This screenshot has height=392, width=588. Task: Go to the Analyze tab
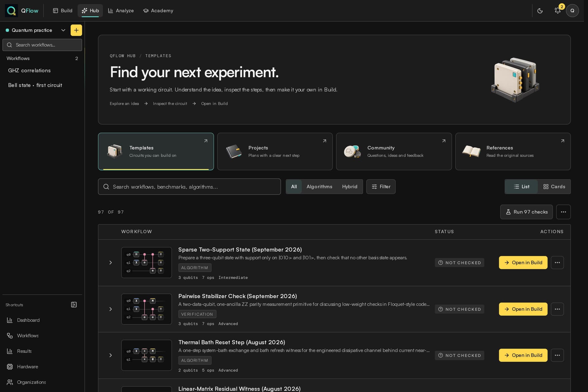(x=121, y=11)
